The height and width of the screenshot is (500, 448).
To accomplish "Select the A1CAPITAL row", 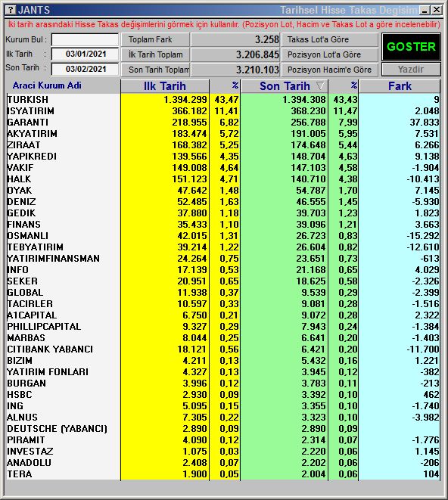I will tap(223, 315).
